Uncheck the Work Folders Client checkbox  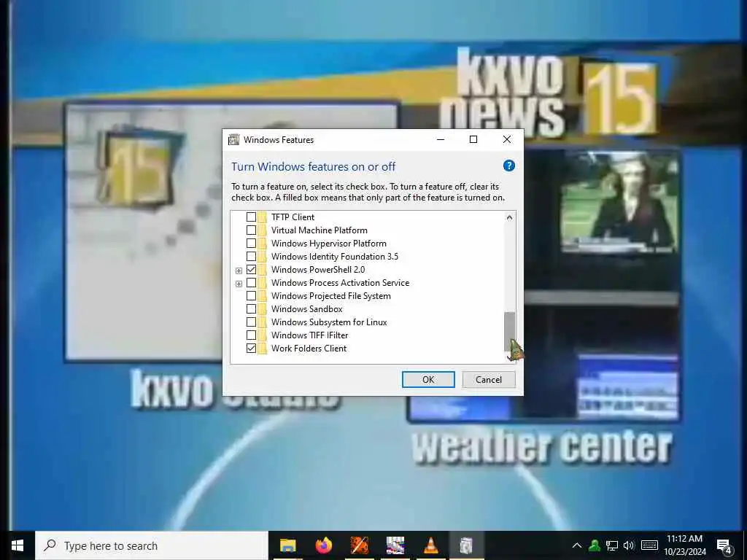[x=251, y=349]
